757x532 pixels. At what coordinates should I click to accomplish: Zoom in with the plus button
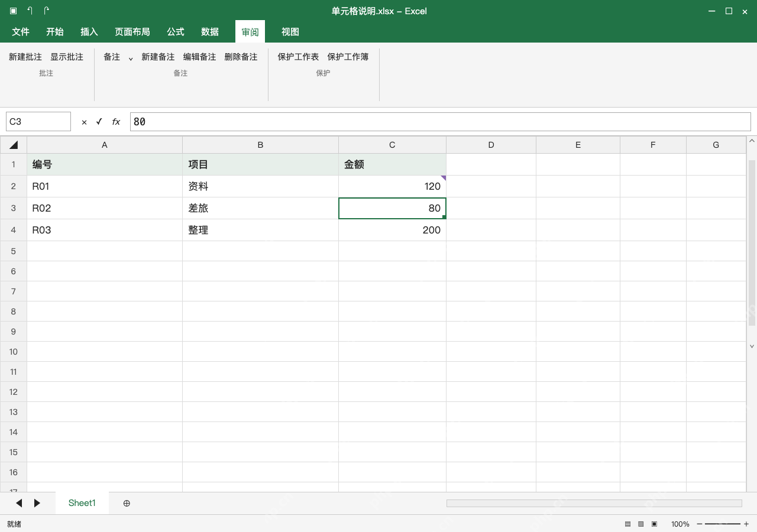click(x=746, y=524)
